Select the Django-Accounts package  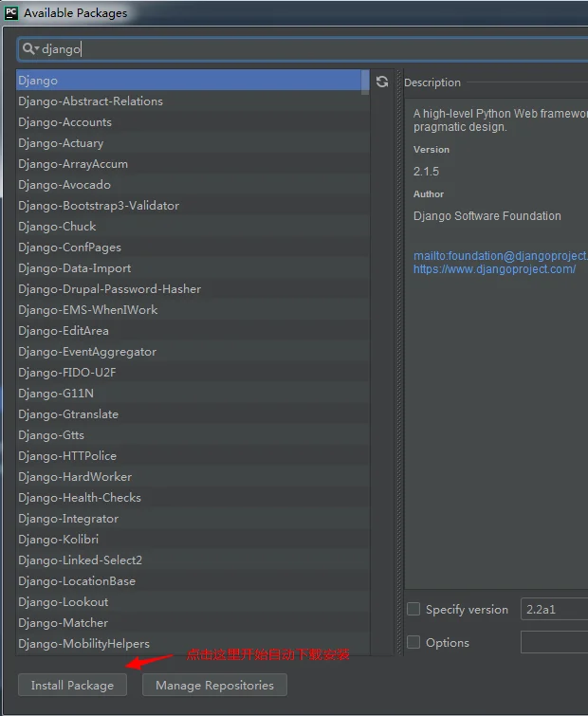pos(193,122)
